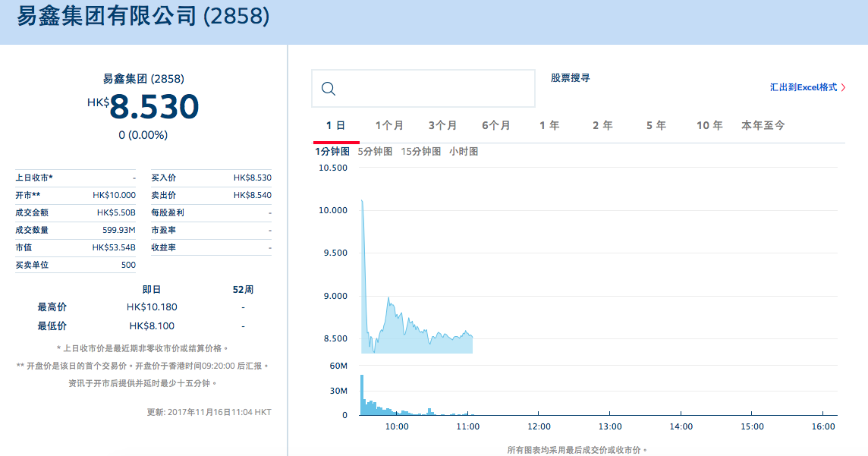Choose the 5分钟图 chart interval

[375, 152]
